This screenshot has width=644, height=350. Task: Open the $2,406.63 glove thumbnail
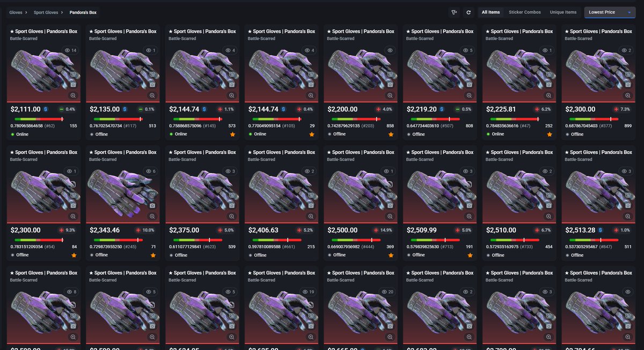[281, 191]
